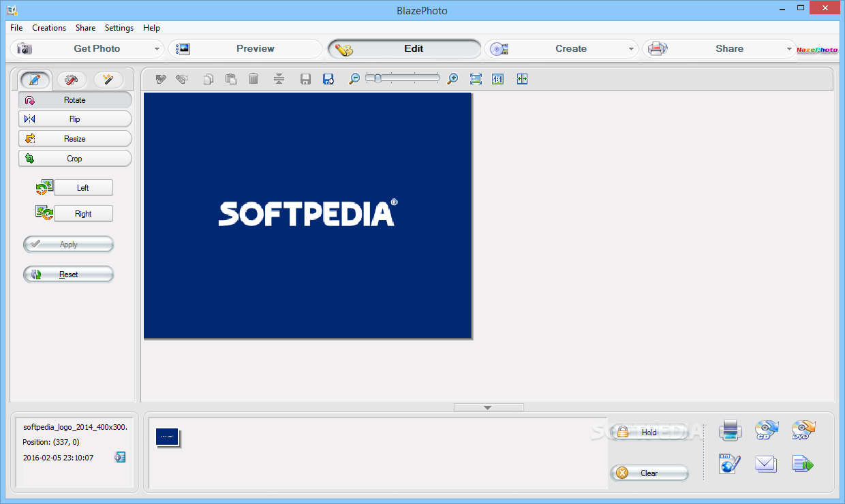
Task: Click the Left rotate button
Action: (83, 187)
